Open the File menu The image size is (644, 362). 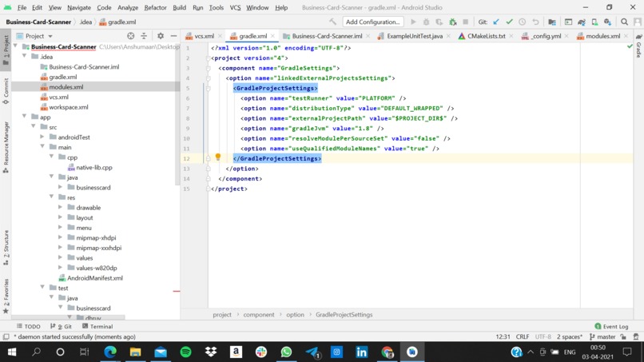(x=22, y=7)
